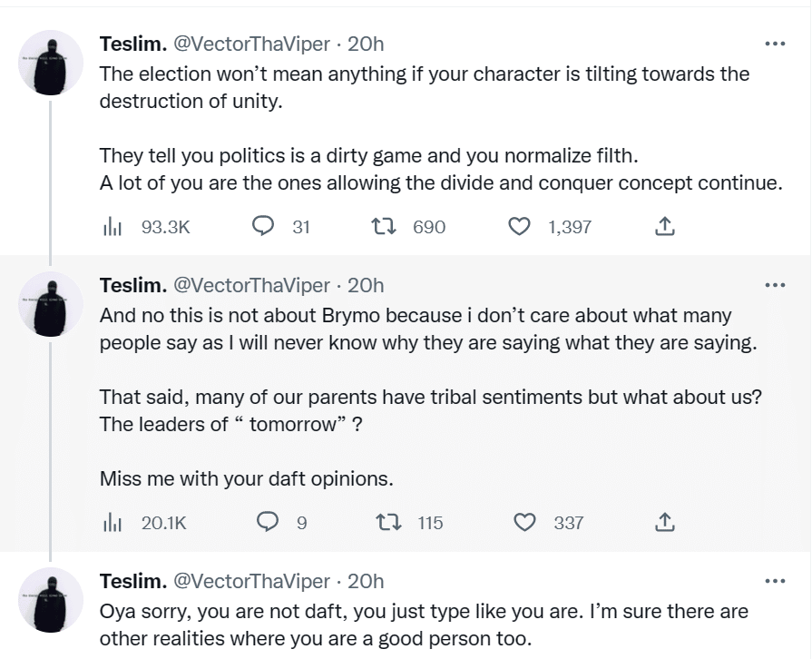Share the first tweet about the election
This screenshot has height=659, width=812.
(664, 227)
